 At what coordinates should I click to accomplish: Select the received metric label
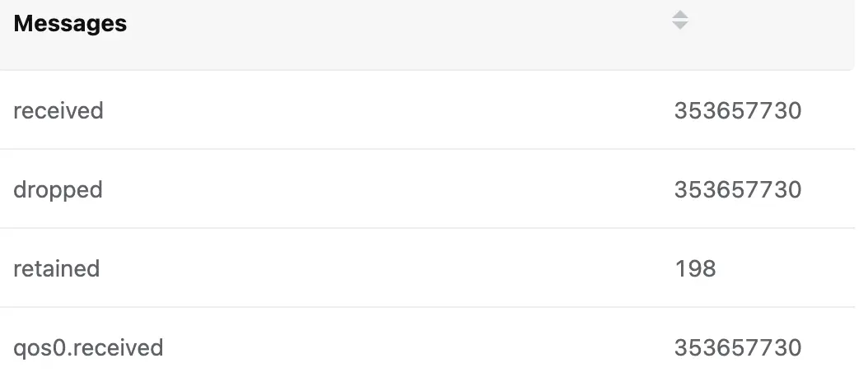58,110
